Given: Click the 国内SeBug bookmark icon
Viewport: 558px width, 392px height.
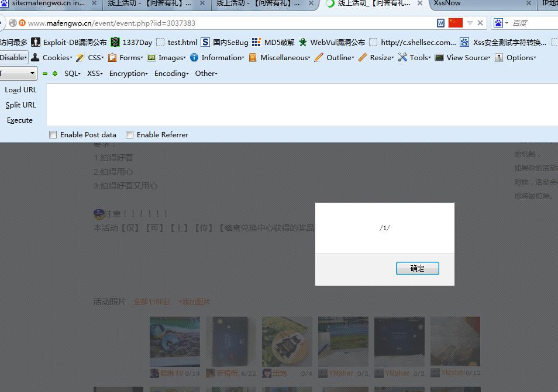Looking at the screenshot, I should coord(205,42).
